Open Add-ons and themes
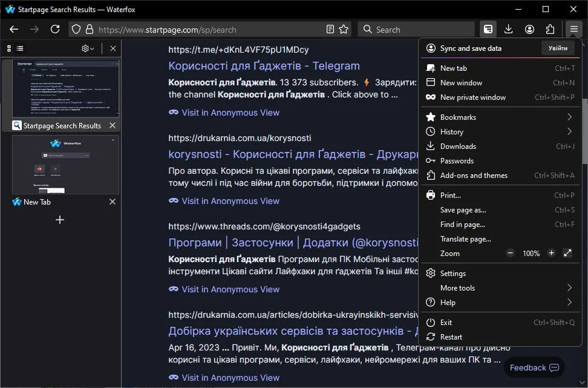 click(x=501, y=176)
